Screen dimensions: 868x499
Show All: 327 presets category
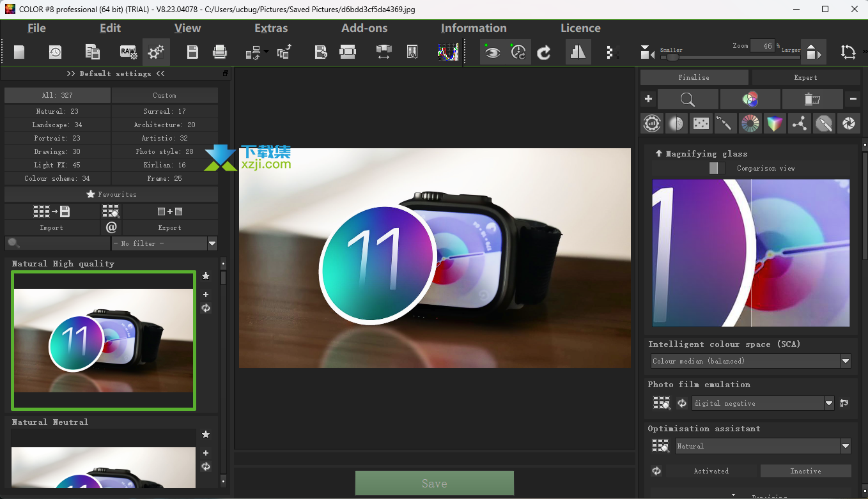[58, 95]
